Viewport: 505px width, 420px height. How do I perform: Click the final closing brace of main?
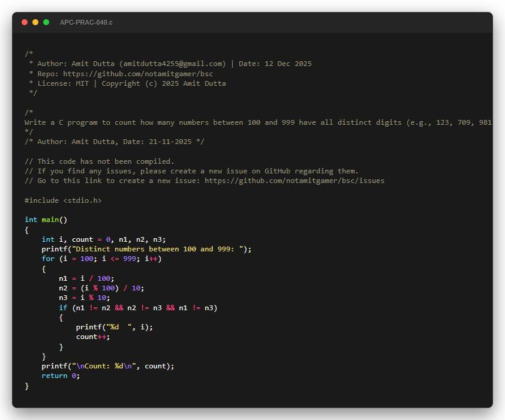(27, 386)
